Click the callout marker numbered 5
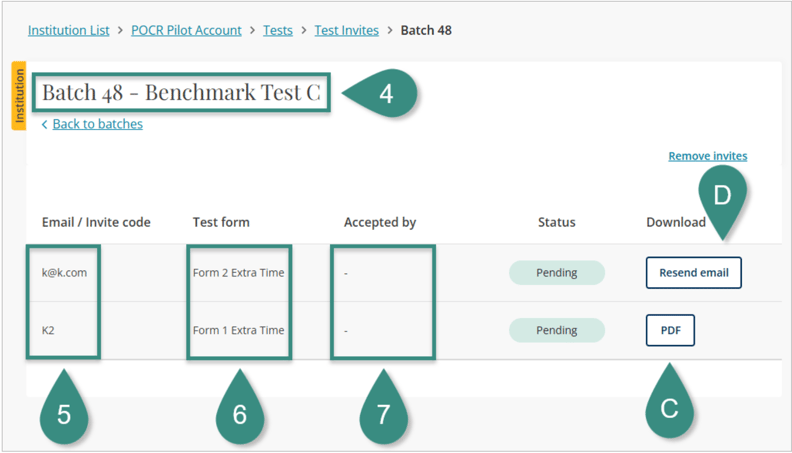This screenshot has width=792, height=453. point(64,414)
